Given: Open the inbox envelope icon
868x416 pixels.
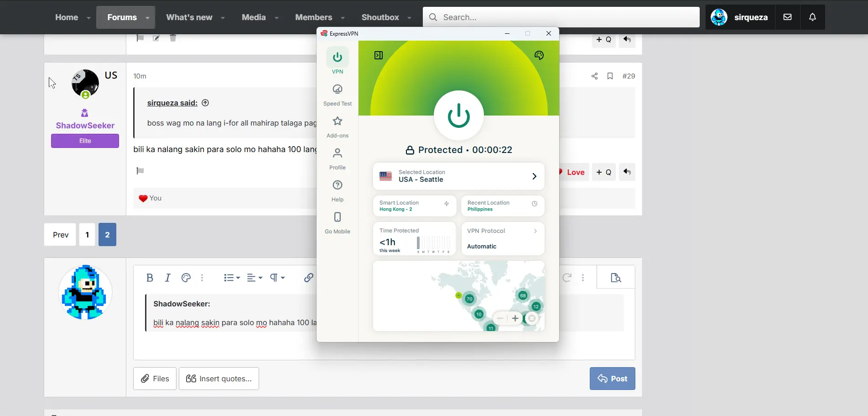Looking at the screenshot, I should point(787,17).
